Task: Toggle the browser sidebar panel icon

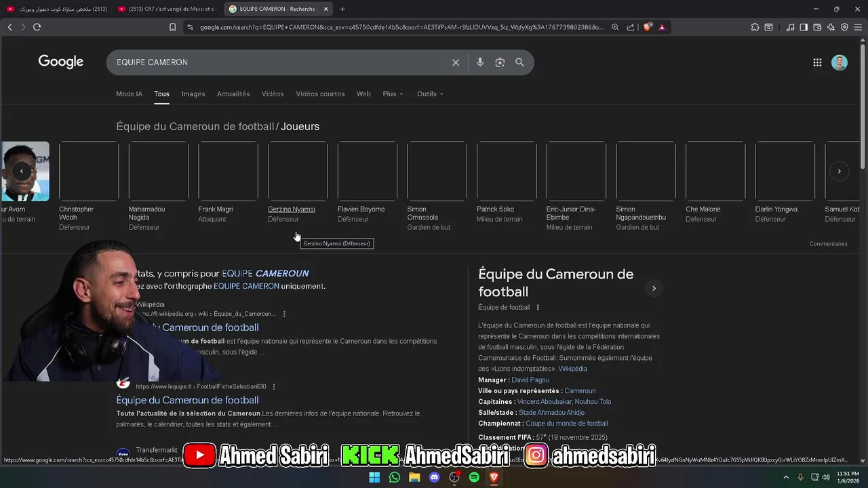Action: (x=804, y=27)
